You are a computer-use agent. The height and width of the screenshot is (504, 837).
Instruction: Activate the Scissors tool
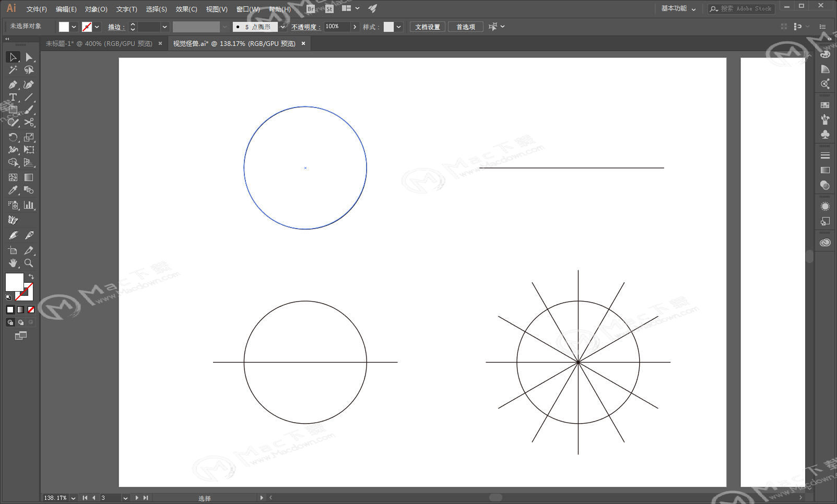click(29, 123)
